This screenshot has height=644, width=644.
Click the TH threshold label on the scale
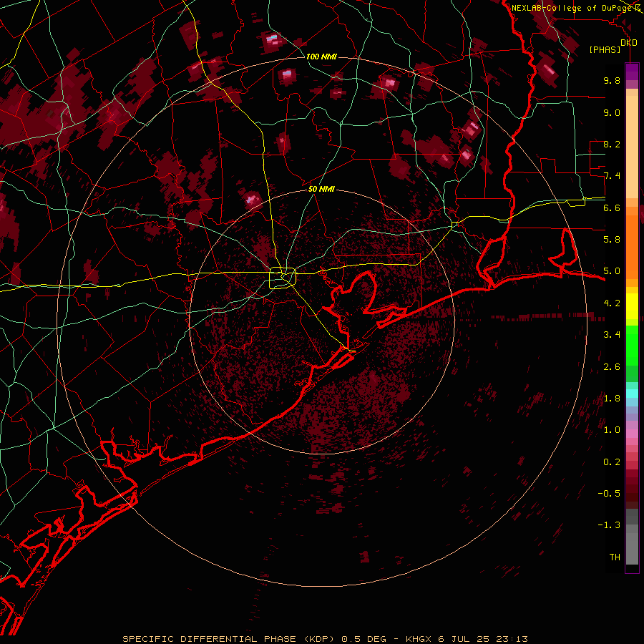point(615,557)
